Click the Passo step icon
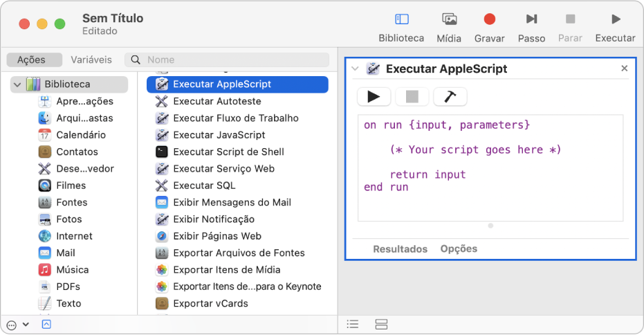This screenshot has height=335, width=644. [531, 19]
